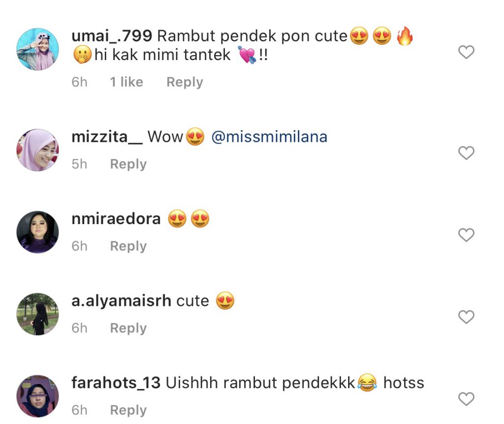
Task: Heart farahots_13's comment
Action: coord(466,399)
